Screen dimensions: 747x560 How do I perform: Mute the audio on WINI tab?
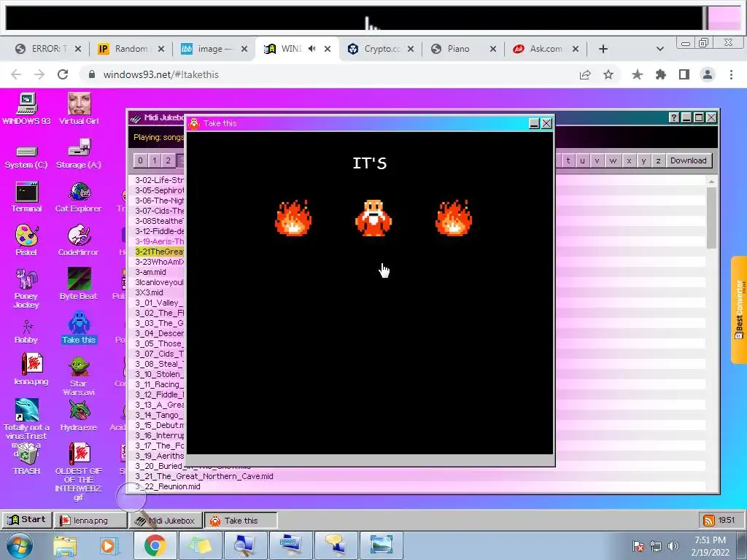point(312,49)
